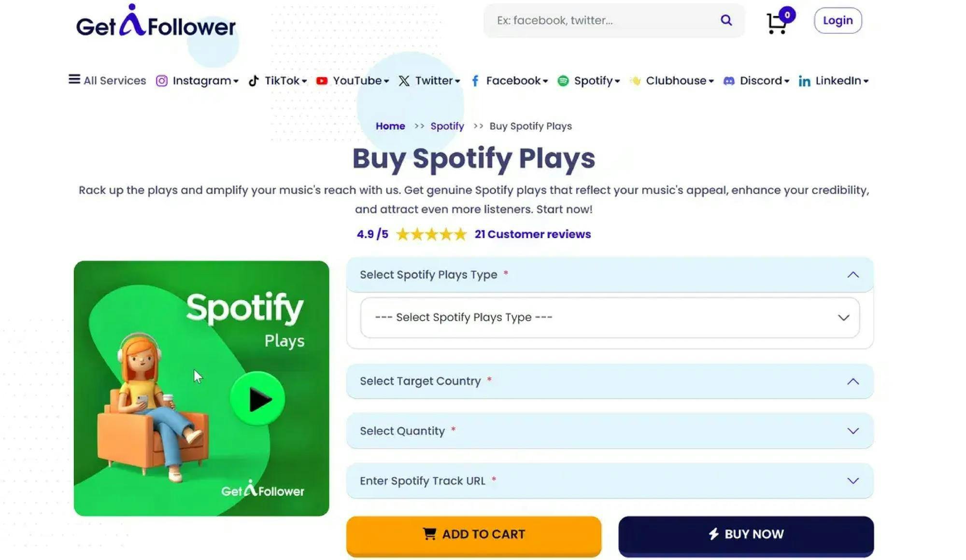The image size is (966, 560).
Task: Click the YouTube logo icon
Action: [x=322, y=81]
